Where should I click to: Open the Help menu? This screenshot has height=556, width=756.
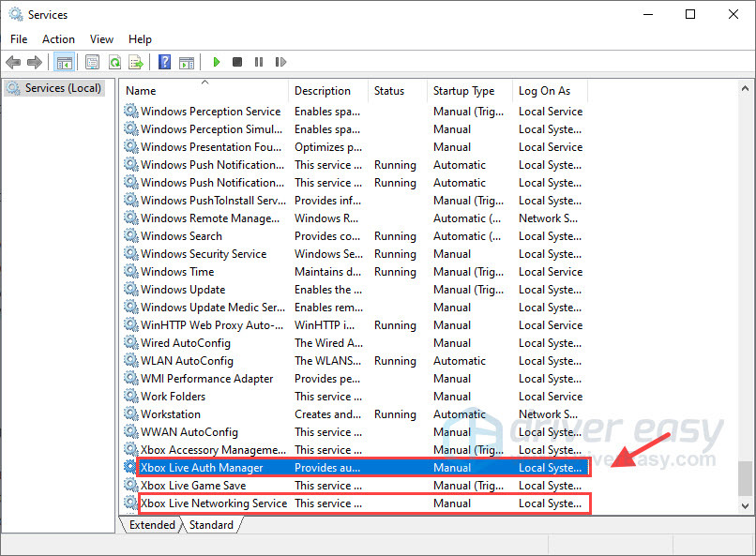point(140,39)
